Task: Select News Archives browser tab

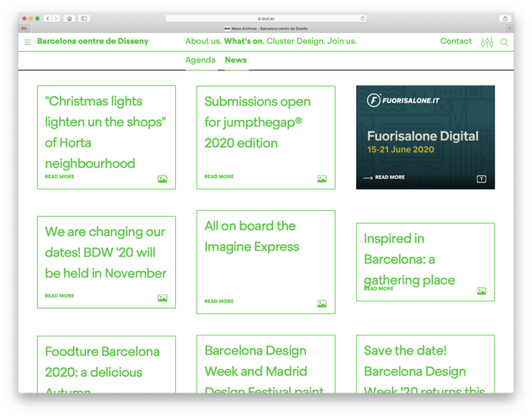Action: pyautogui.click(x=266, y=28)
